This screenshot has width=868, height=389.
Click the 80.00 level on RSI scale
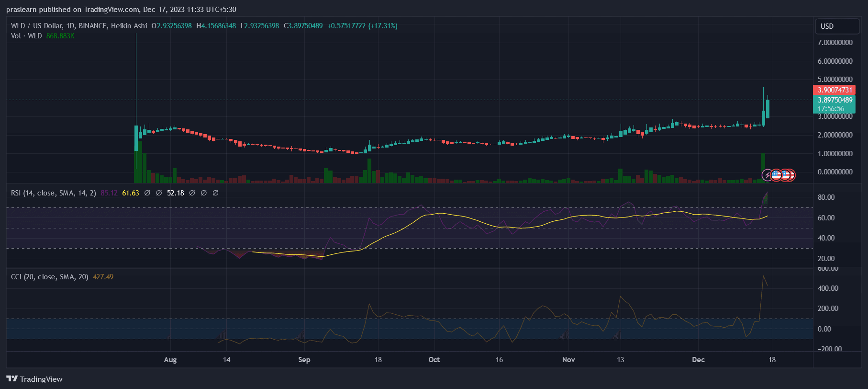826,197
